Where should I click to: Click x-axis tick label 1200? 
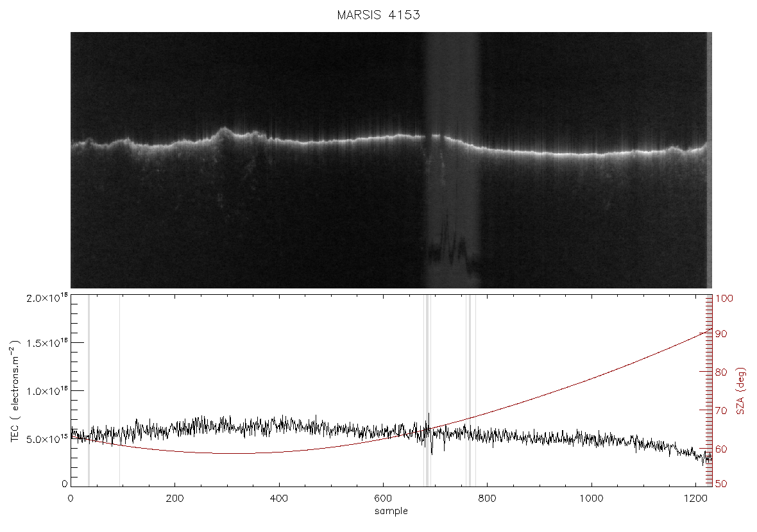click(695, 498)
